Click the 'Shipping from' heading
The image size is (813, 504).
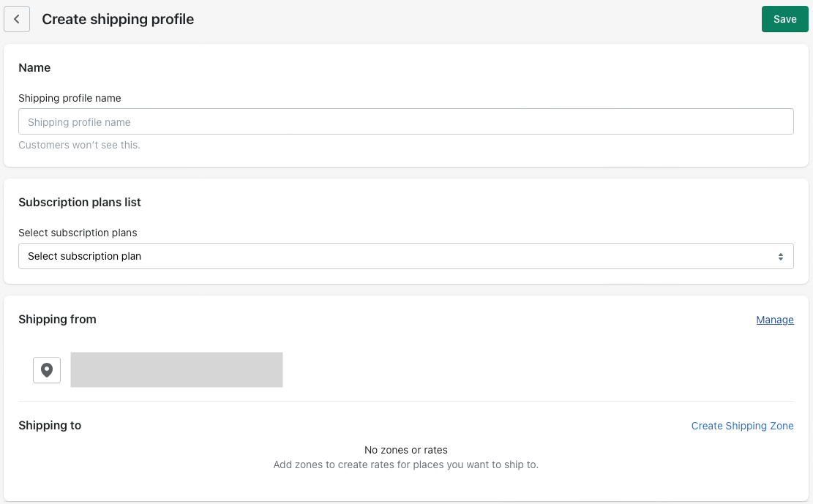pos(57,320)
